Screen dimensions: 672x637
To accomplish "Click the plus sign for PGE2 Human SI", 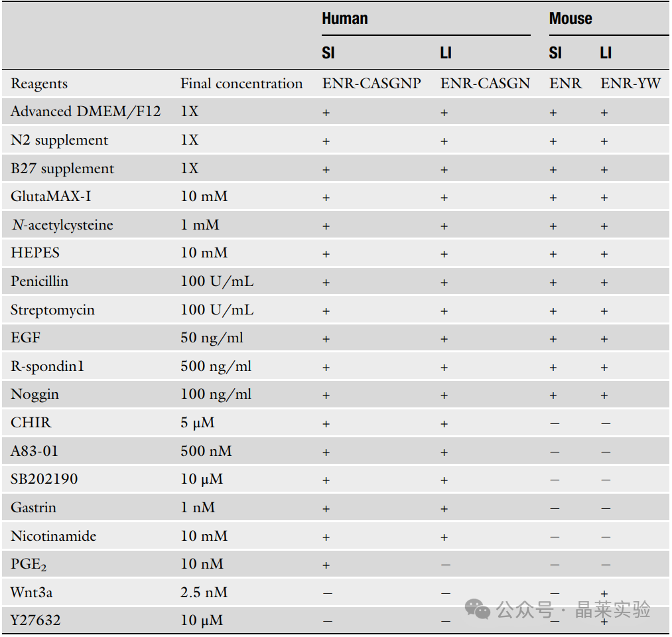I will [x=326, y=565].
